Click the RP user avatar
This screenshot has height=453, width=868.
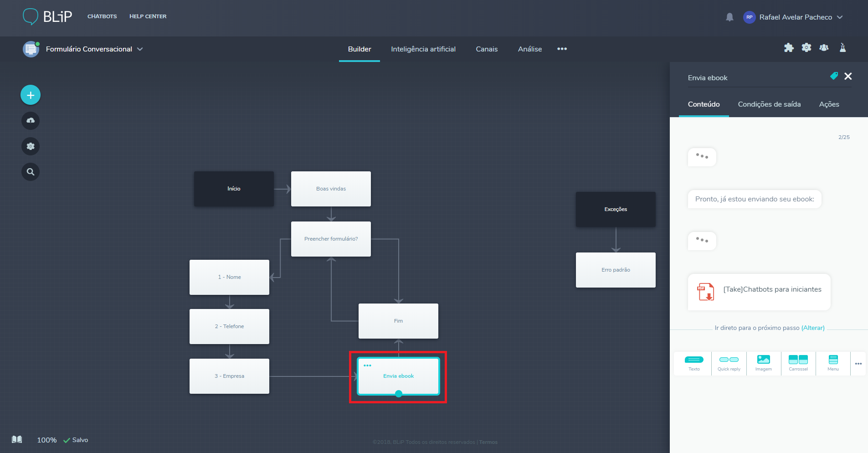(x=749, y=17)
